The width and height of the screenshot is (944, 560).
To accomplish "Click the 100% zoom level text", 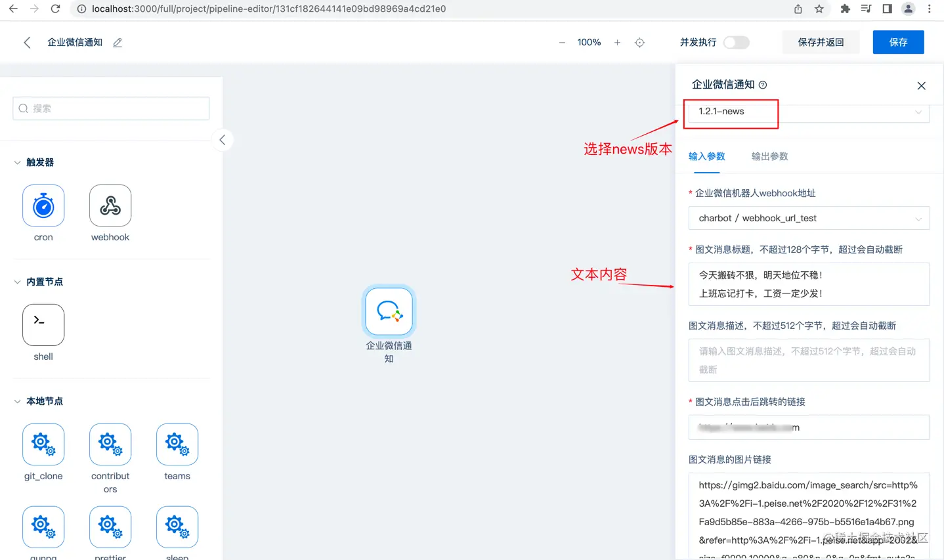I will coord(589,43).
